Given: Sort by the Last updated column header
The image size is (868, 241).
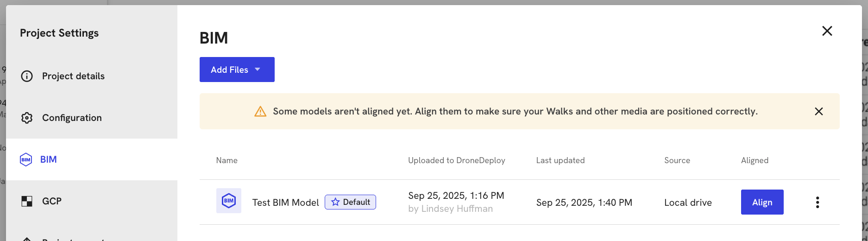Looking at the screenshot, I should (560, 160).
